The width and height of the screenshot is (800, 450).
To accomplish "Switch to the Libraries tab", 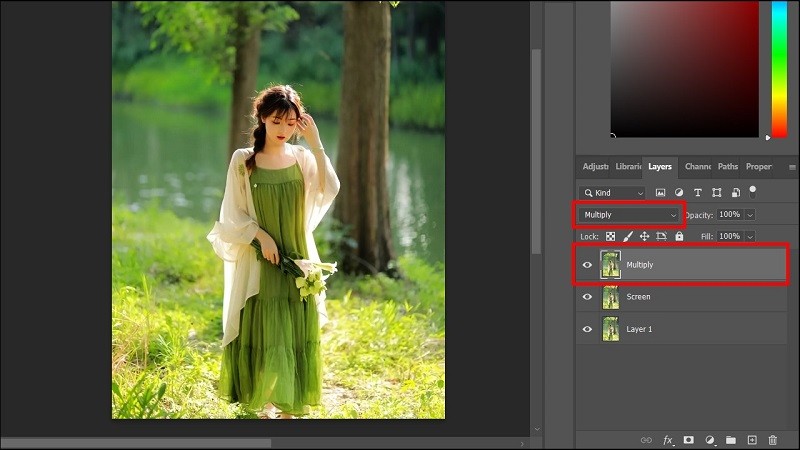I will (628, 166).
